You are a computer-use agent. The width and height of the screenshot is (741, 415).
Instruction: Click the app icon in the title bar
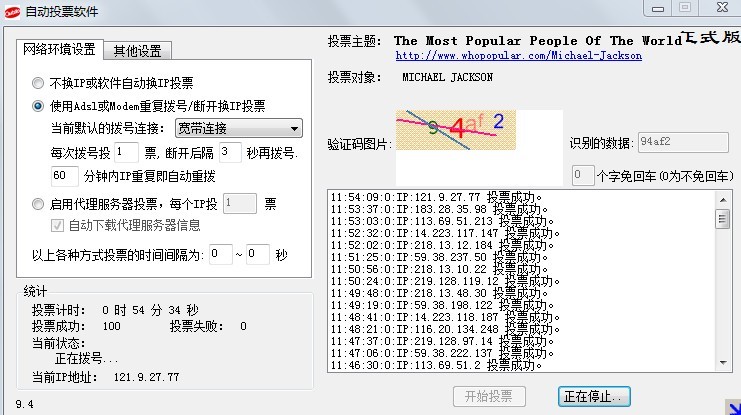point(14,9)
